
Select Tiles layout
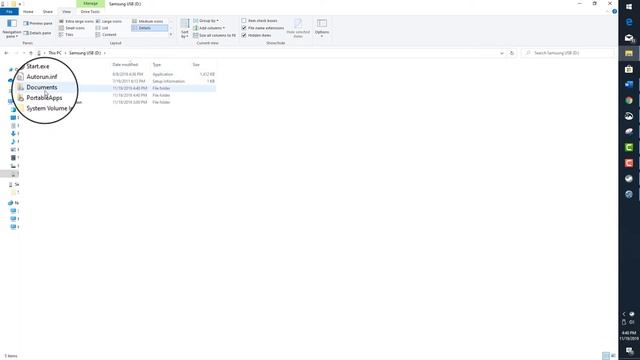coord(67,35)
